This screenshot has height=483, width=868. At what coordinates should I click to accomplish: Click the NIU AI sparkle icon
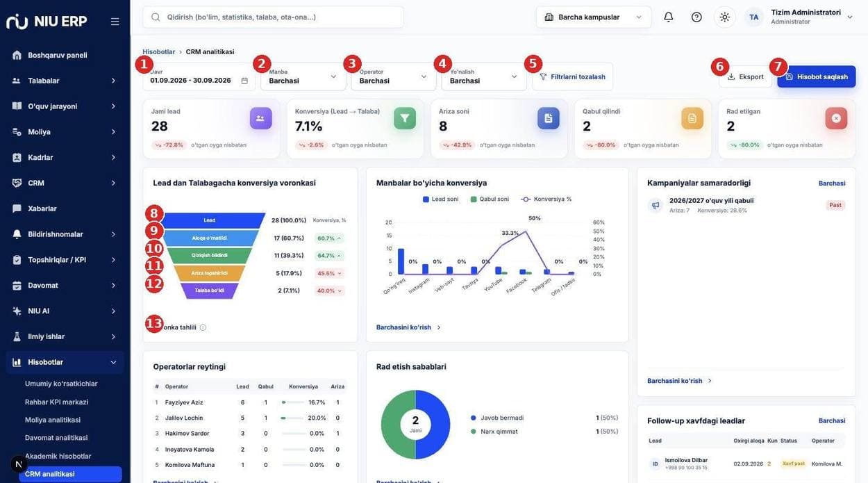pyautogui.click(x=17, y=311)
